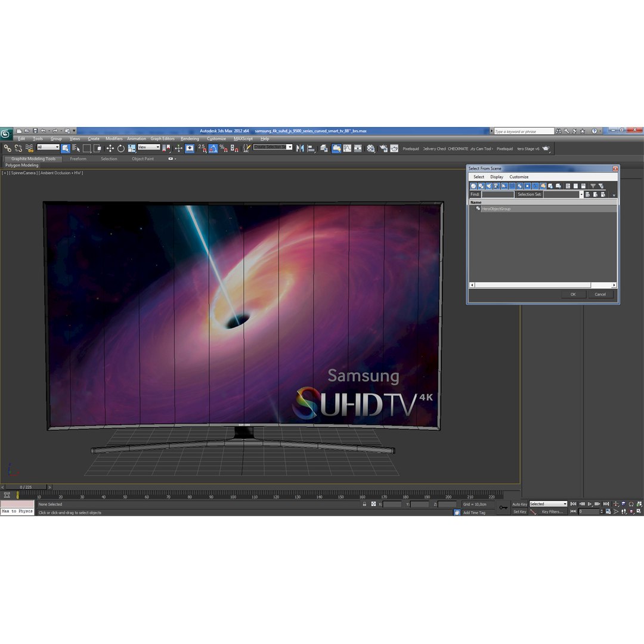This screenshot has width=644, height=644.
Task: Open the MAXScript menu
Action: (243, 138)
